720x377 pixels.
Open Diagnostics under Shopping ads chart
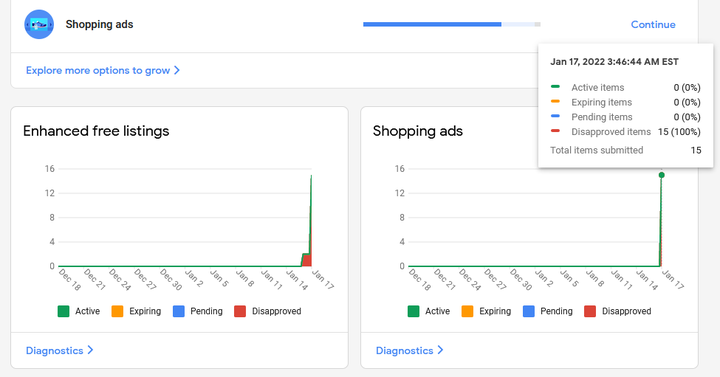pos(404,350)
